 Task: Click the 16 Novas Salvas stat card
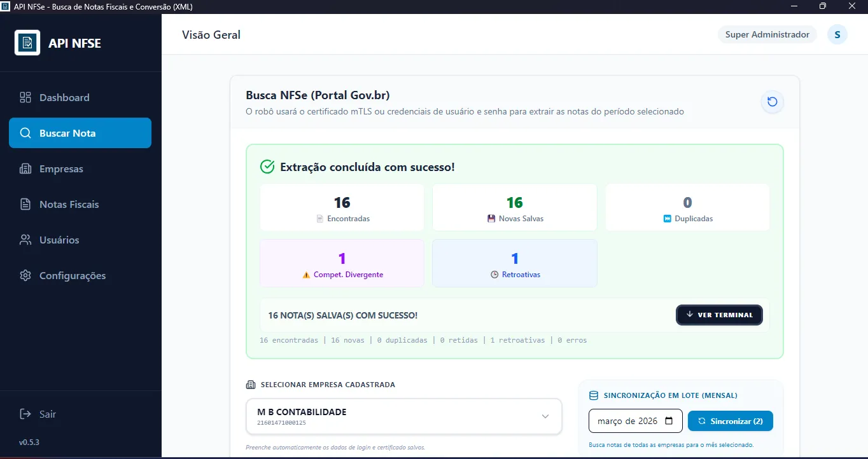(x=515, y=207)
